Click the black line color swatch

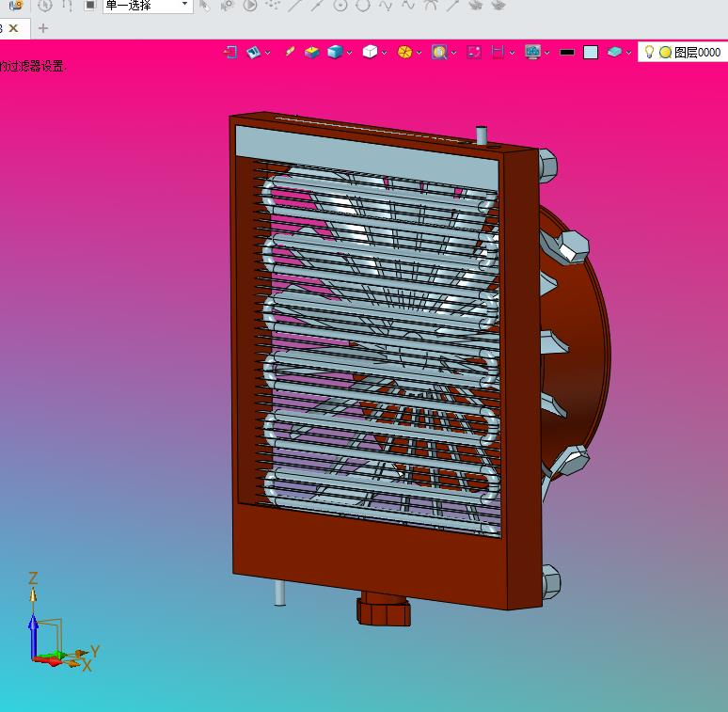(567, 53)
